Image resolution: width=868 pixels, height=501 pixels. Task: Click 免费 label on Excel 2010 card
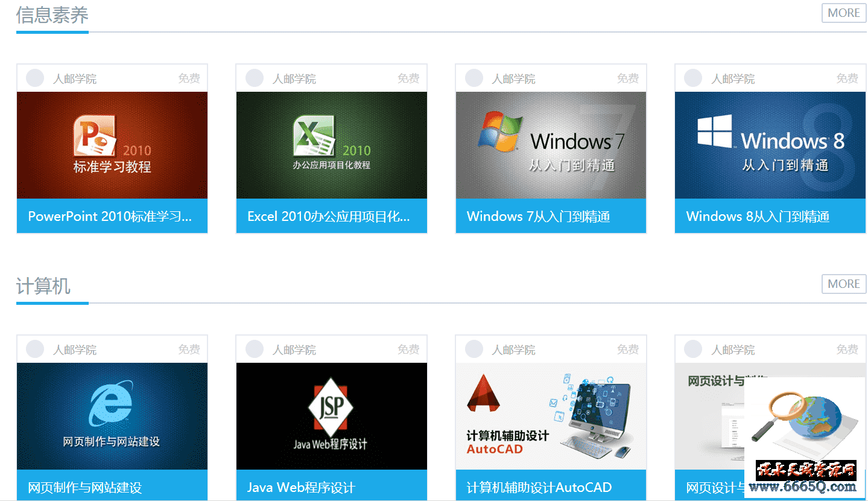[x=408, y=78]
